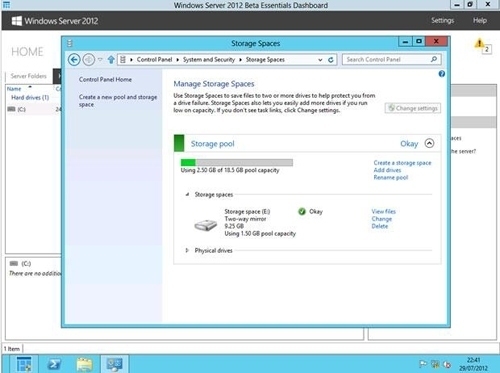
Task: Open Help in the Dashboard header
Action: [x=480, y=21]
